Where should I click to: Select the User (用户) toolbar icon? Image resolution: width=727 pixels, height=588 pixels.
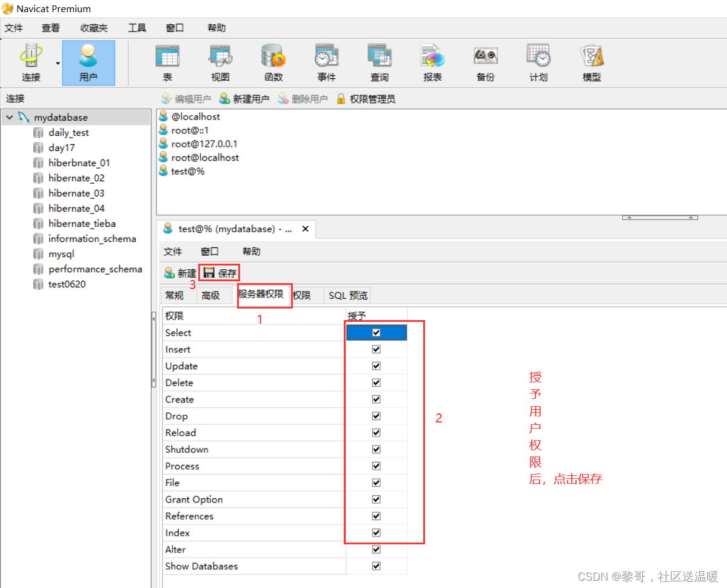click(89, 62)
